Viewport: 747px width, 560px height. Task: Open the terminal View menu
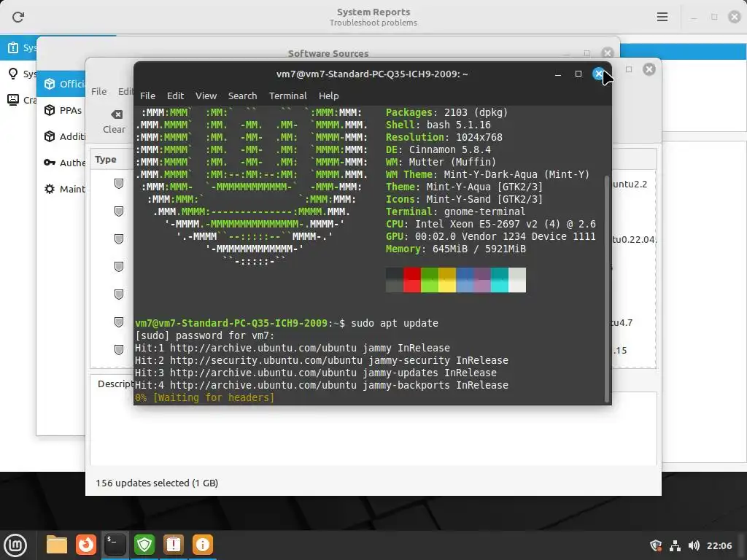click(x=206, y=96)
